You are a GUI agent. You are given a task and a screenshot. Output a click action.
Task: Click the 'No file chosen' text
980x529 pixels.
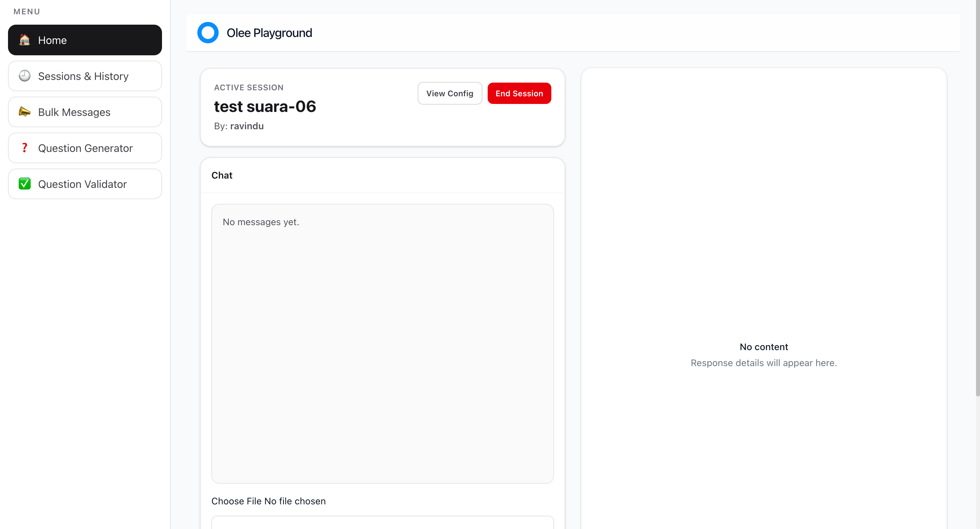[x=295, y=501]
